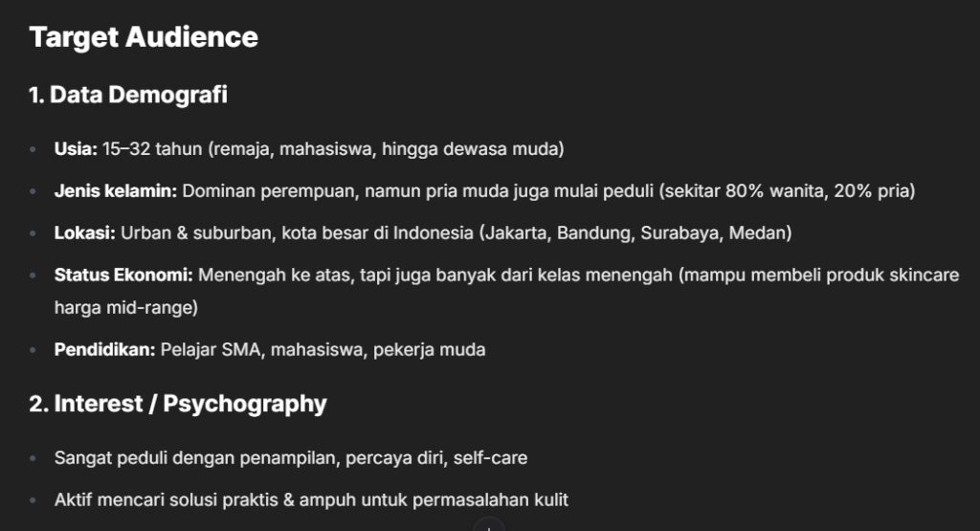This screenshot has height=531, width=980.
Task: Click the bold Lokasi label
Action: (x=81, y=232)
